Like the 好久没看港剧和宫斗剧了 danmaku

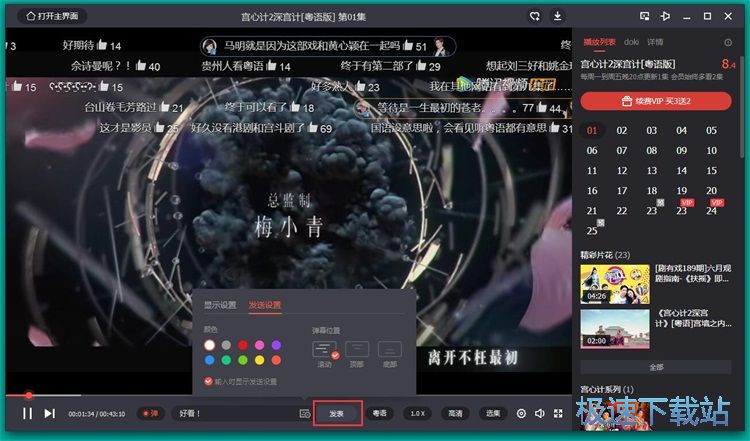click(x=312, y=127)
